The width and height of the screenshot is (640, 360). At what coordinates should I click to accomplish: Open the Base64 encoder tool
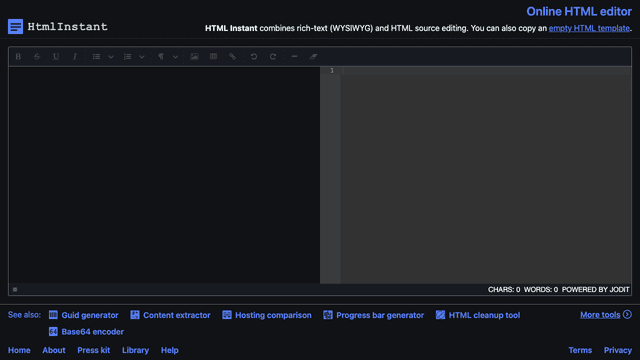tap(92, 332)
